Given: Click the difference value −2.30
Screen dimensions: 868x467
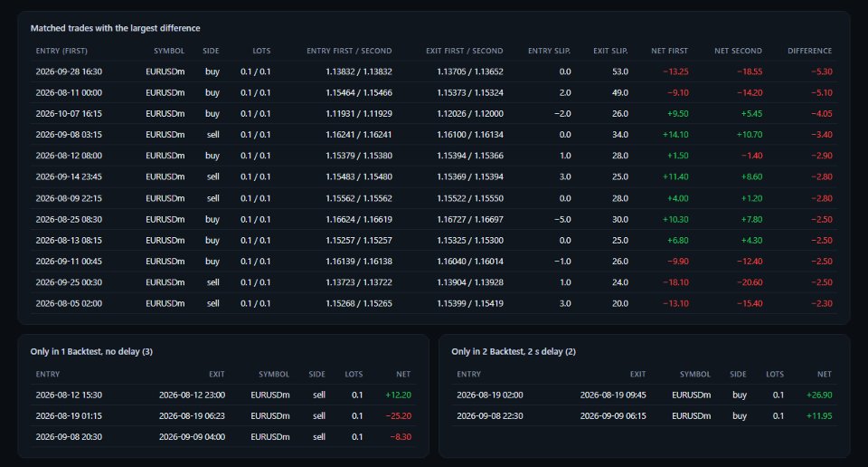Looking at the screenshot, I should coord(822,303).
